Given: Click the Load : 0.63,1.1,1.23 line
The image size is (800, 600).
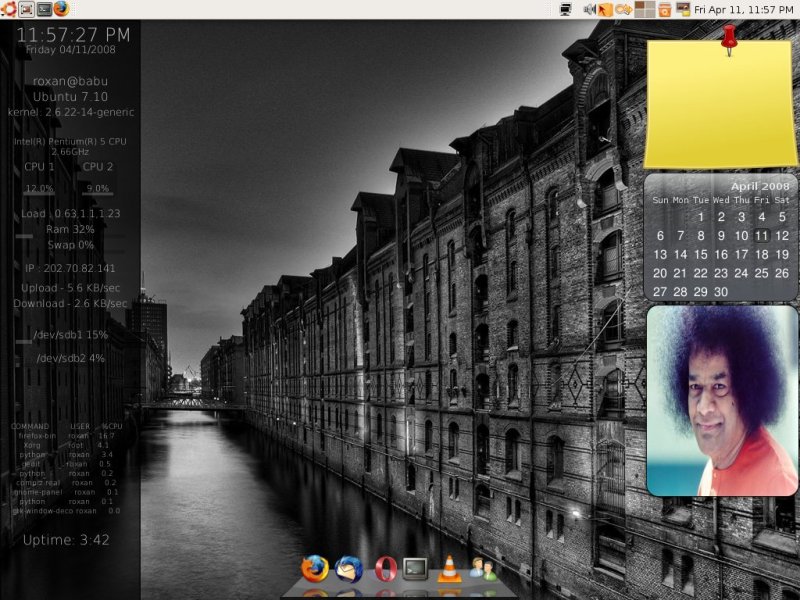Looking at the screenshot, I should [70, 214].
